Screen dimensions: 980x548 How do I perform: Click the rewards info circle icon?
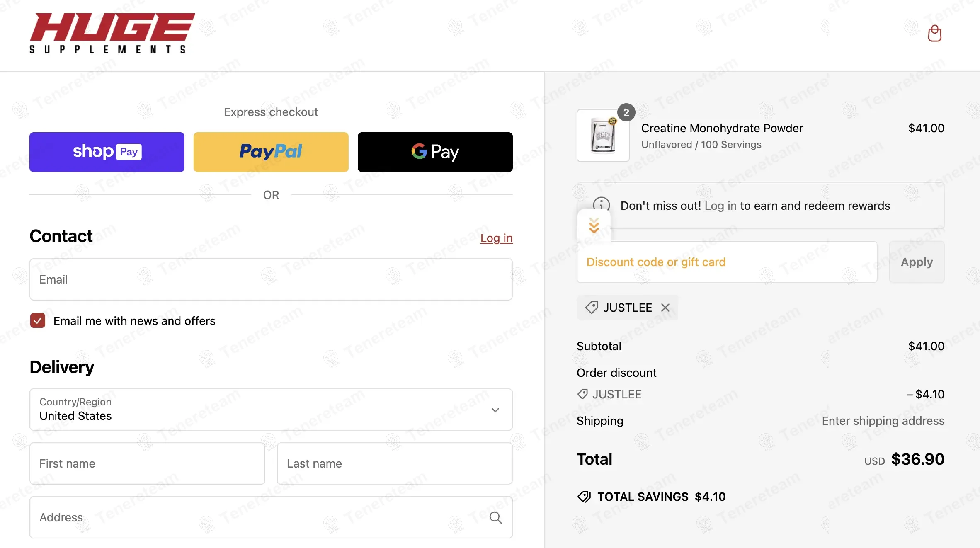601,203
